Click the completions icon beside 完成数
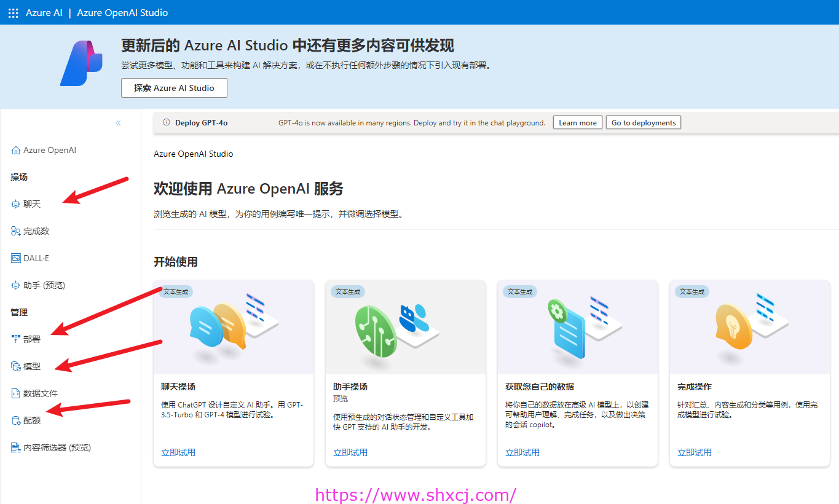839x504 pixels. pyautogui.click(x=16, y=231)
